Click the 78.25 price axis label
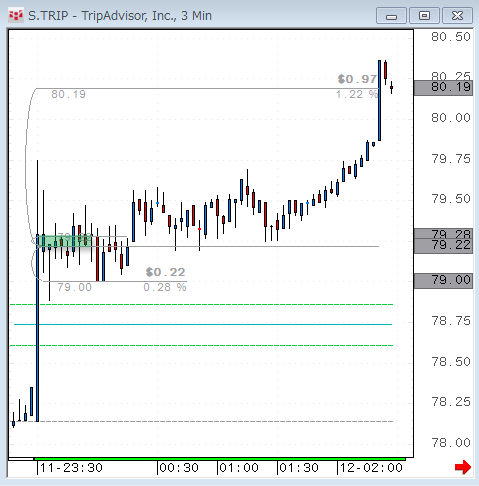The image size is (479, 486). (451, 402)
